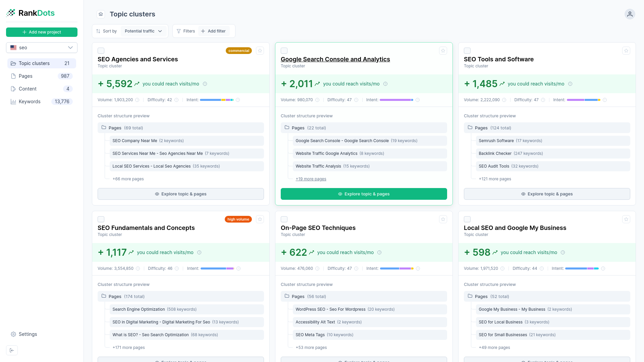The width and height of the screenshot is (644, 362).
Task: Open the seo project dropdown
Action: point(42,48)
